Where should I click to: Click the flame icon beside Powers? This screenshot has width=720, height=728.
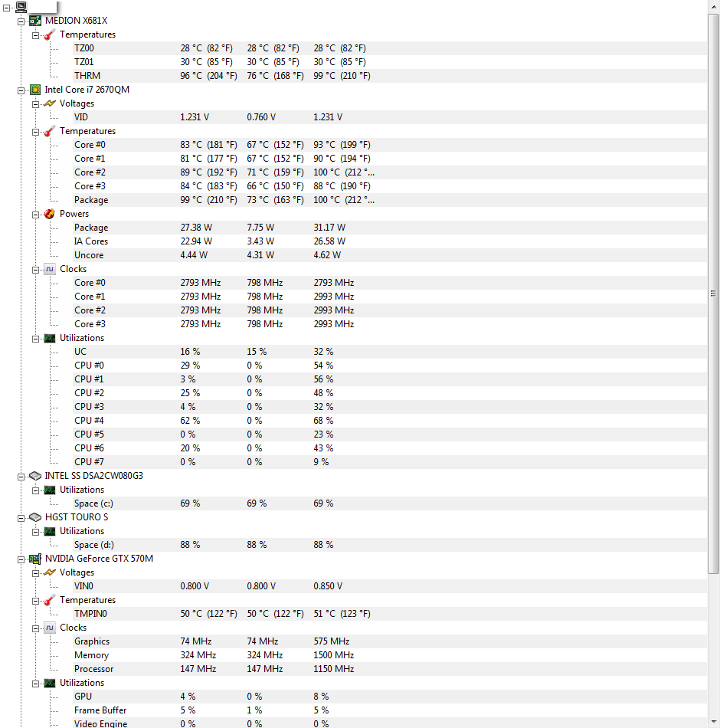[x=50, y=214]
